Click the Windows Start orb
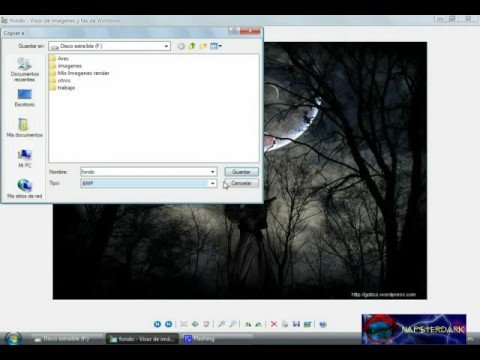The image size is (480, 360). tap(13, 338)
